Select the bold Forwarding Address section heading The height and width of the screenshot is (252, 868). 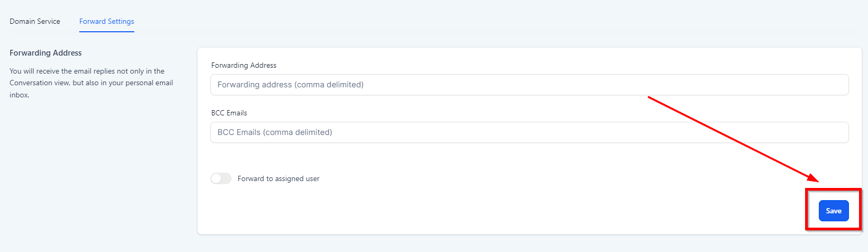(45, 53)
